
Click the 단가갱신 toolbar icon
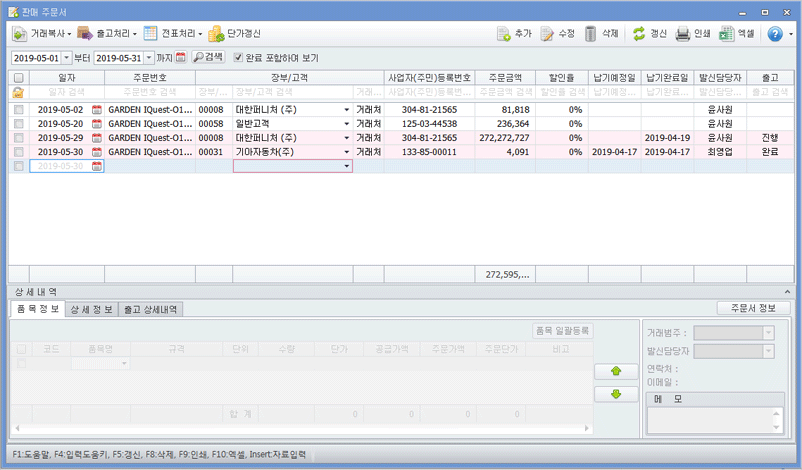tap(216, 33)
